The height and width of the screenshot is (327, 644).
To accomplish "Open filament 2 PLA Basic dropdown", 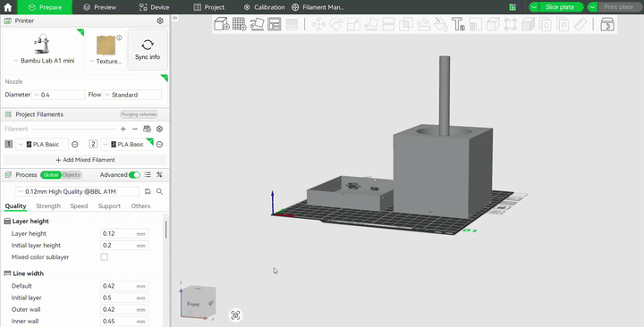I will [127, 145].
